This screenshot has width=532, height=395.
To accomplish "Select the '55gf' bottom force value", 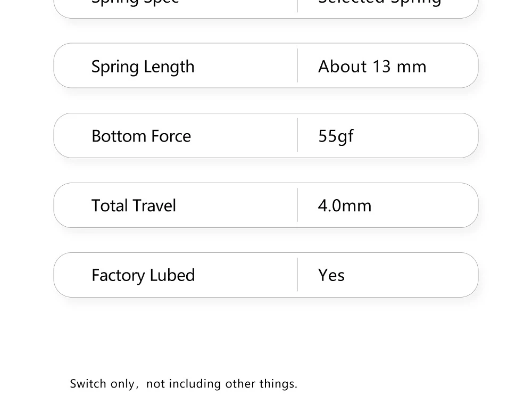I will [x=336, y=136].
